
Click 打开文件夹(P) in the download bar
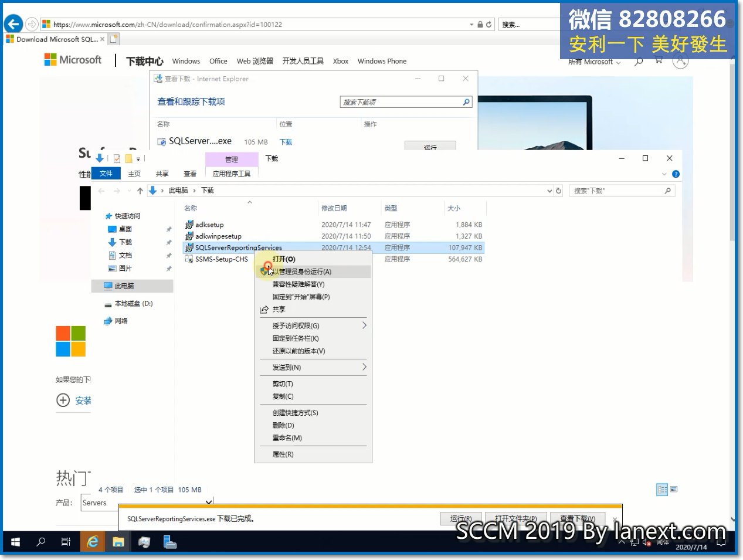(516, 519)
